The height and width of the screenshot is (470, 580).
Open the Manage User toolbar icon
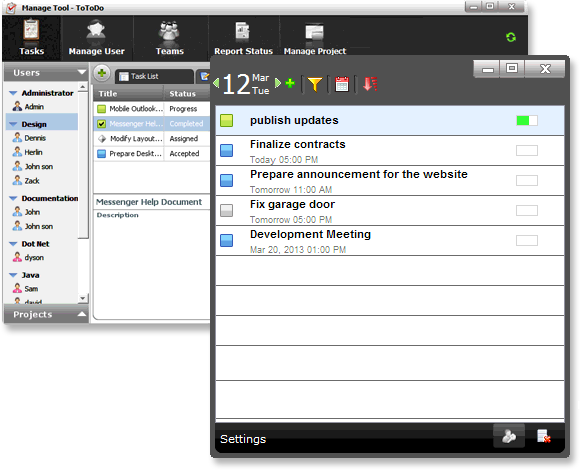97,38
